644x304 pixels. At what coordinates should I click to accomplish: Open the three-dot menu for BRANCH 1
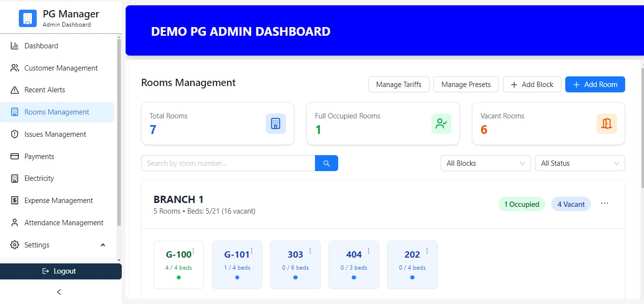604,203
